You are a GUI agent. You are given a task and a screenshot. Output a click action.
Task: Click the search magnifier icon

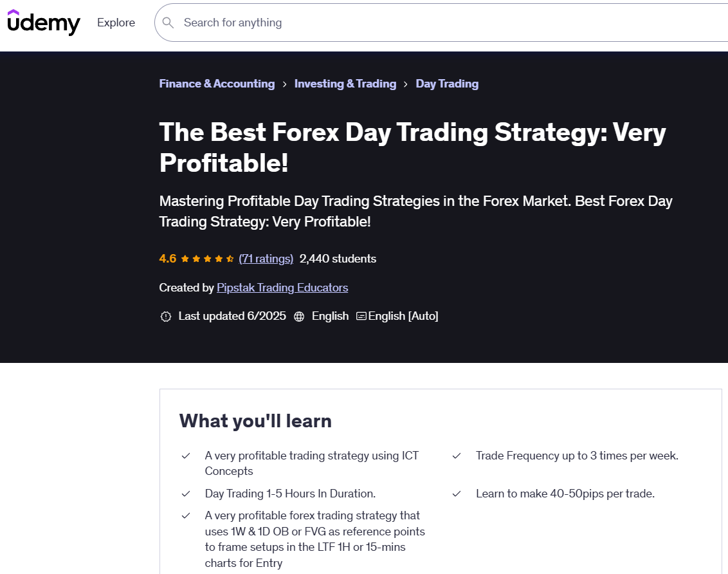click(x=168, y=23)
